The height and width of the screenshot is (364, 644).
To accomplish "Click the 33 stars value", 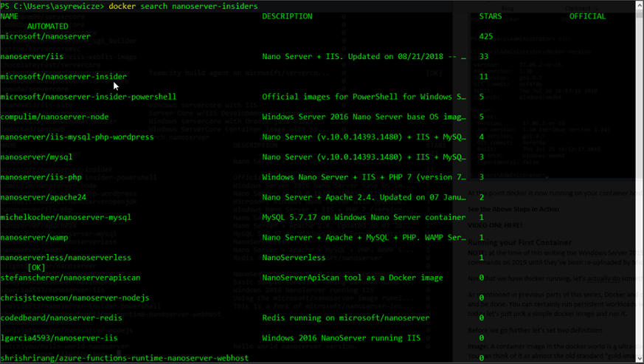I will [x=484, y=57].
